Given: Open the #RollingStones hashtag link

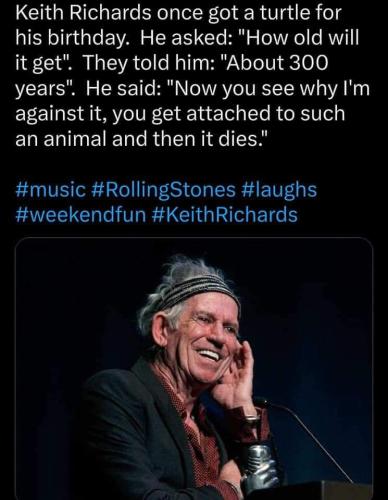Looking at the screenshot, I should 163,190.
